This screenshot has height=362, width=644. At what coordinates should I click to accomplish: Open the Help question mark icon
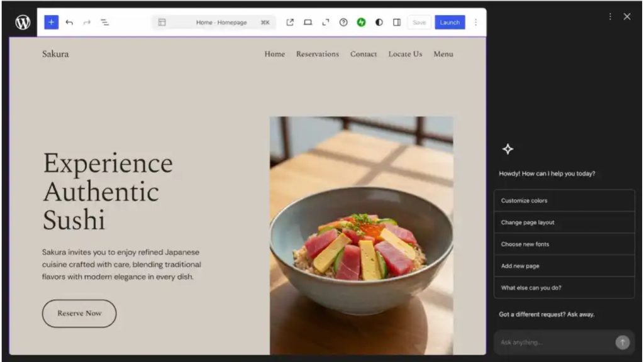[343, 22]
